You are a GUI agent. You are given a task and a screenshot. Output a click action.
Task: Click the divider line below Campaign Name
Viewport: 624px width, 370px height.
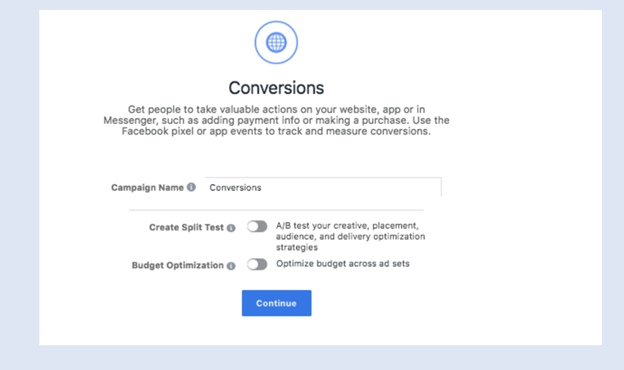pos(276,210)
